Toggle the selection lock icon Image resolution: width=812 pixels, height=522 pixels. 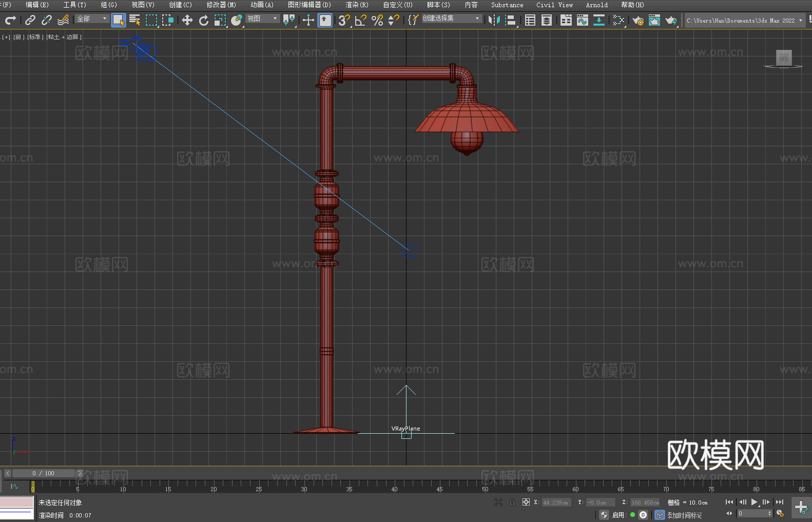coord(512,502)
